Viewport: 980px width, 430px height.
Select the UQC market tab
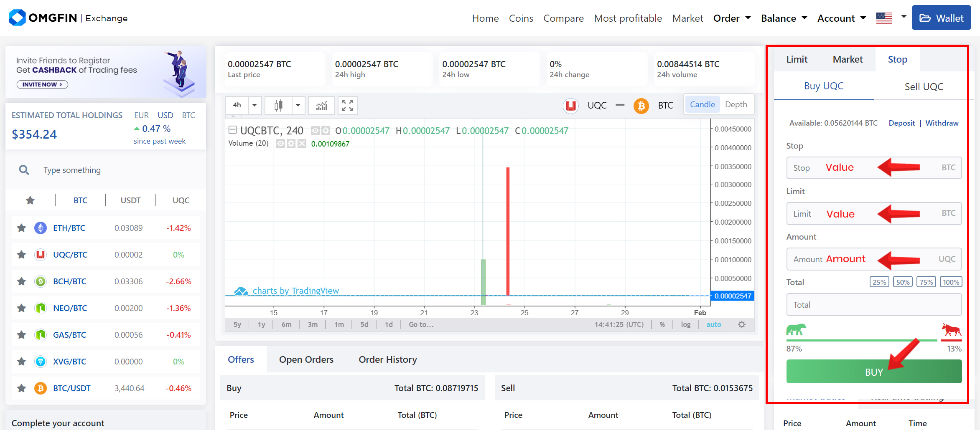[x=181, y=200]
